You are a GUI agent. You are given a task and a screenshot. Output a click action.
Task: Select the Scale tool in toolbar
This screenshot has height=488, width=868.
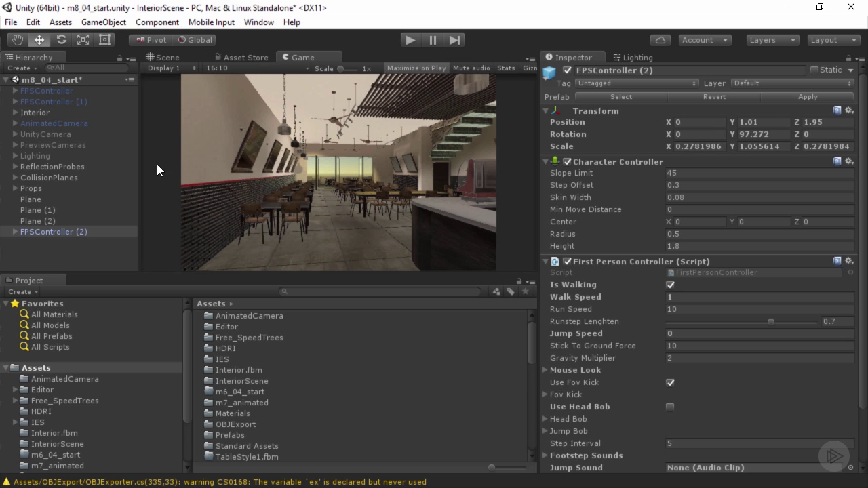83,40
